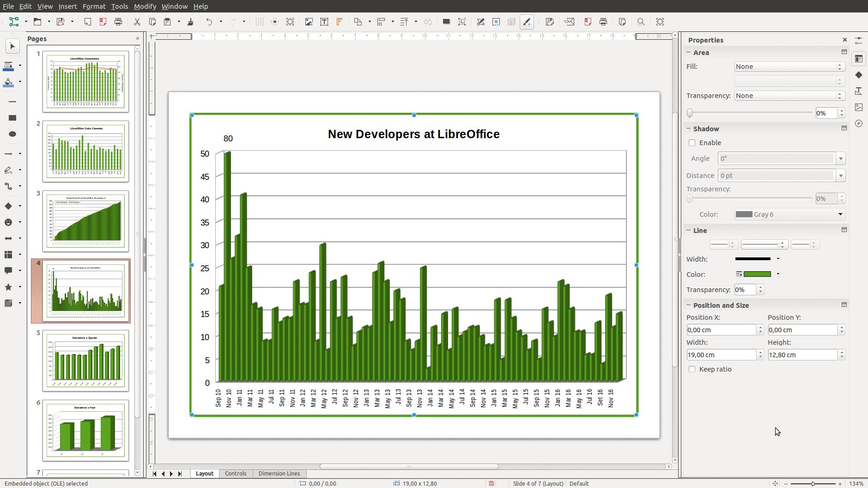This screenshot has width=868, height=488.
Task: Enable the Shadow checkbox
Action: pos(692,143)
